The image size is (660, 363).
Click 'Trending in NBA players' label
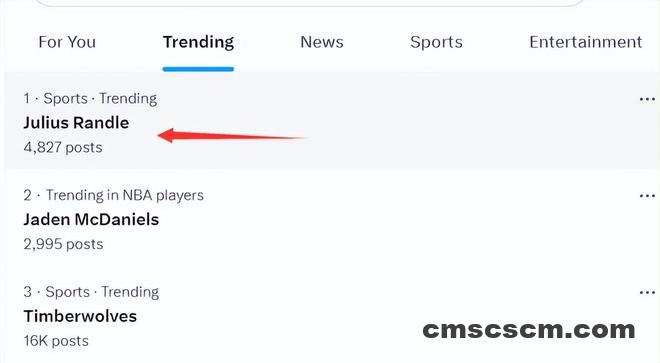click(x=125, y=195)
